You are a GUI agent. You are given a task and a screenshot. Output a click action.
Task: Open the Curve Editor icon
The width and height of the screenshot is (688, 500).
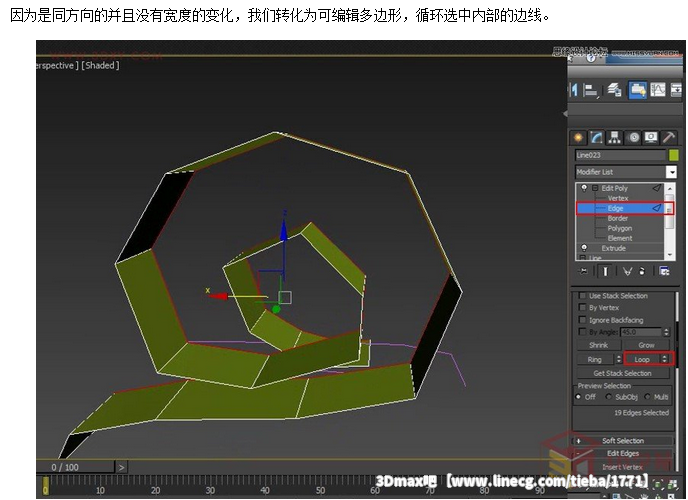pos(657,90)
